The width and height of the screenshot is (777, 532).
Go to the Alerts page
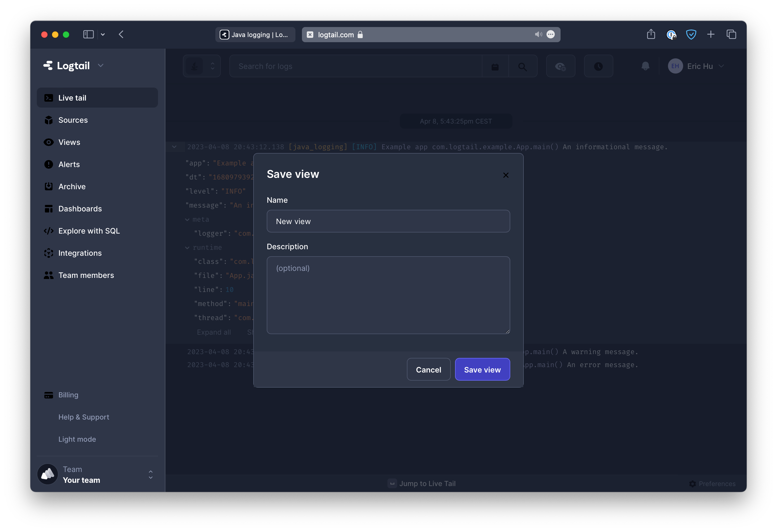(x=69, y=164)
